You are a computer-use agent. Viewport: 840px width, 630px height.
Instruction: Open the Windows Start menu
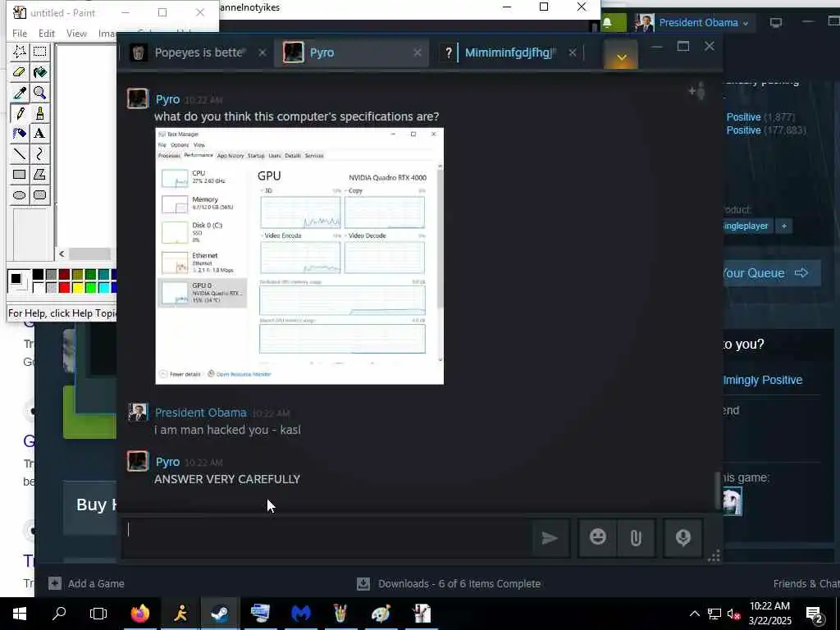click(x=20, y=614)
